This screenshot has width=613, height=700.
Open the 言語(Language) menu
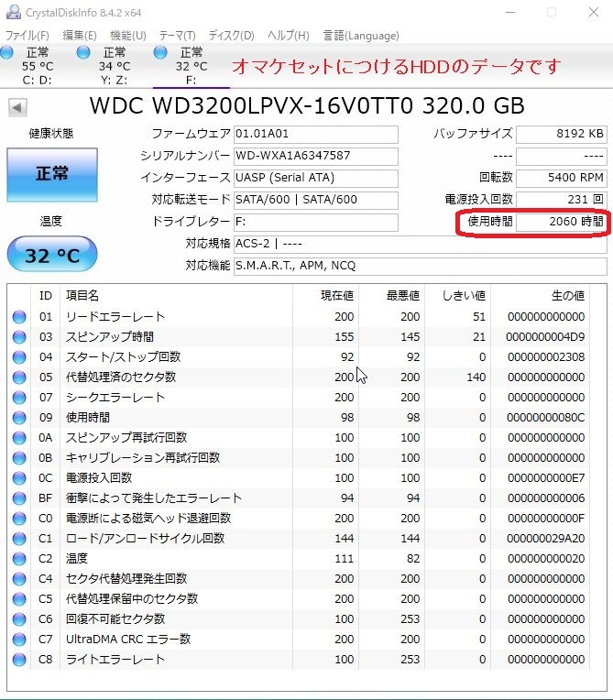361,35
